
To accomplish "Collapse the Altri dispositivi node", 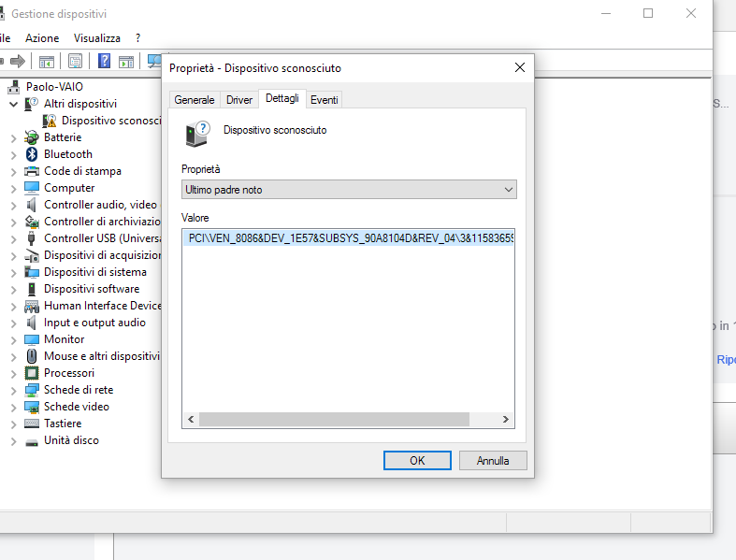I will (13, 104).
